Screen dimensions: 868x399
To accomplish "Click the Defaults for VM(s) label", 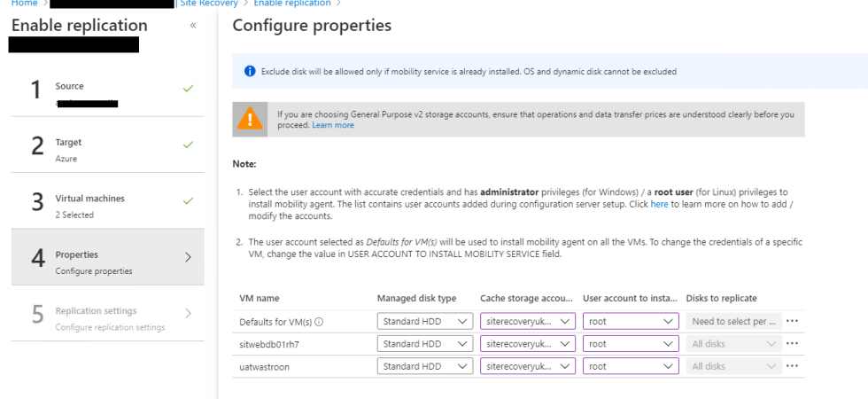I will [x=275, y=321].
